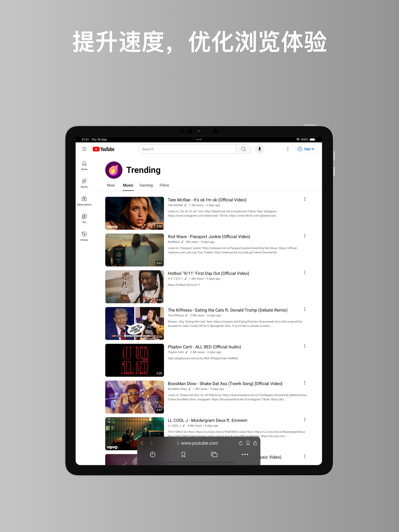
Task: Bookmark page via address bar bookmark icon
Action: point(248,443)
